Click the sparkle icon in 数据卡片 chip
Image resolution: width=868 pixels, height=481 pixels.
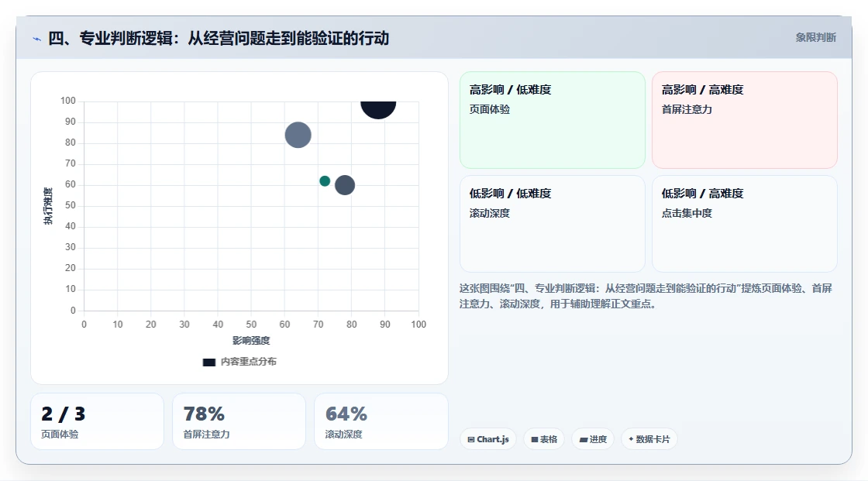(631, 439)
